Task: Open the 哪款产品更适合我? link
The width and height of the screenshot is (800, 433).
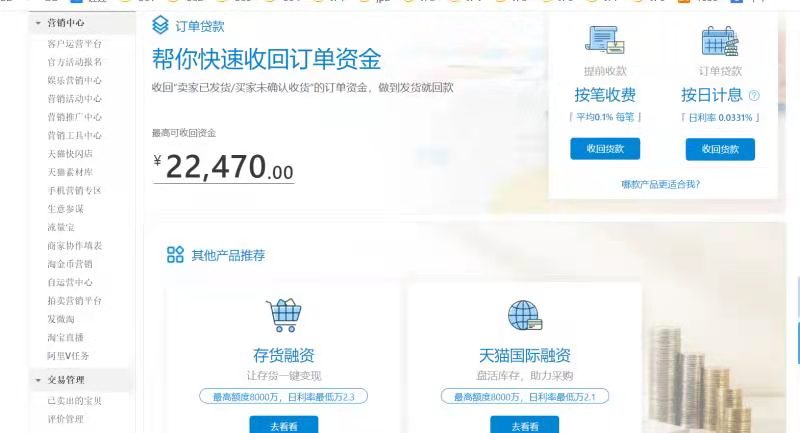Action: point(660,184)
